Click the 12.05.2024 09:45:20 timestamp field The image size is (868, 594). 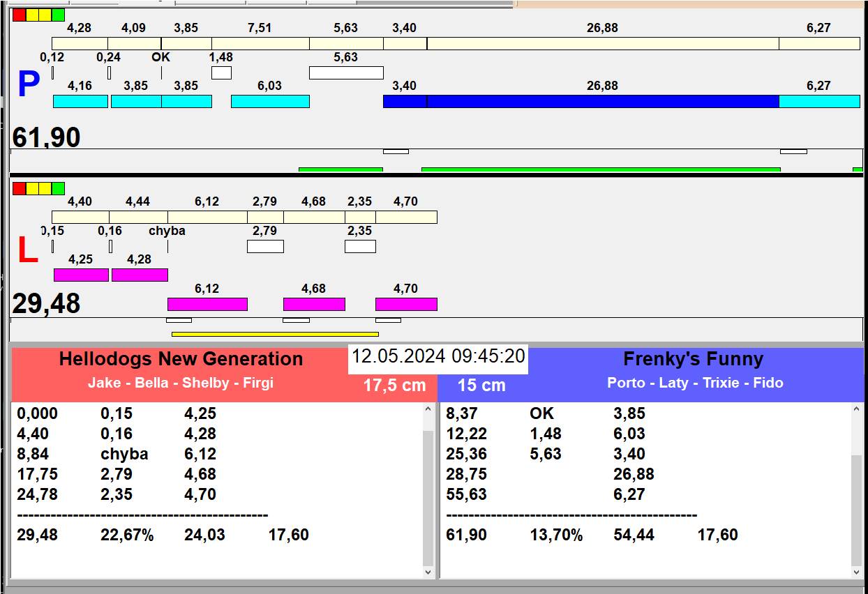point(437,357)
